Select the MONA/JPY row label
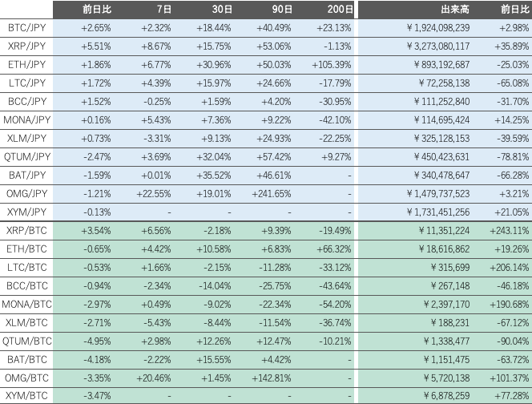Image resolution: width=532 pixels, height=404 pixels. pyautogui.click(x=26, y=119)
